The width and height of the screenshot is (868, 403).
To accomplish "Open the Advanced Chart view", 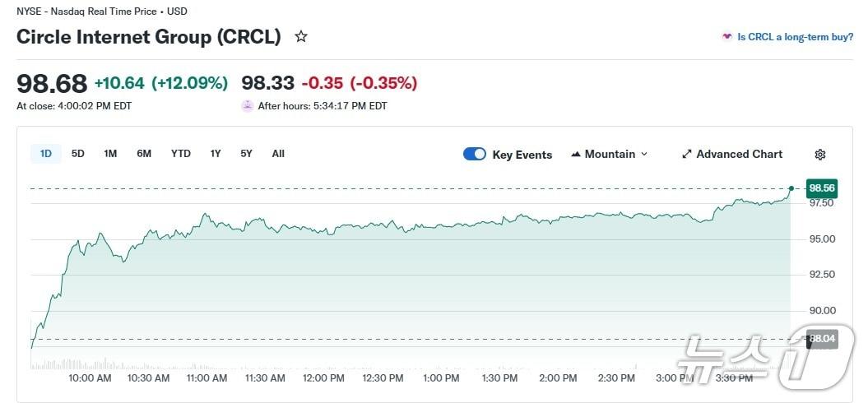I will point(739,155).
